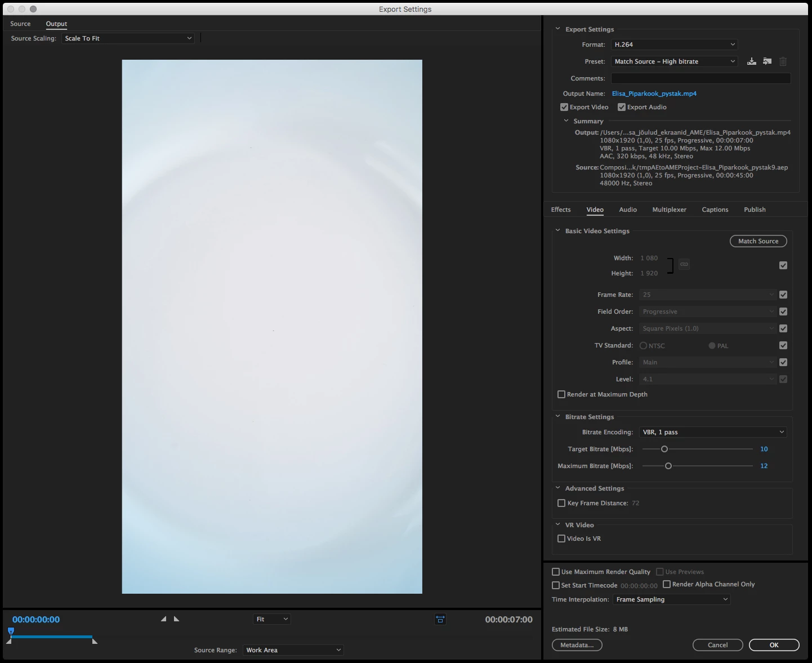The image size is (812, 663).
Task: Click the work area in-point handle
Action: point(9,641)
